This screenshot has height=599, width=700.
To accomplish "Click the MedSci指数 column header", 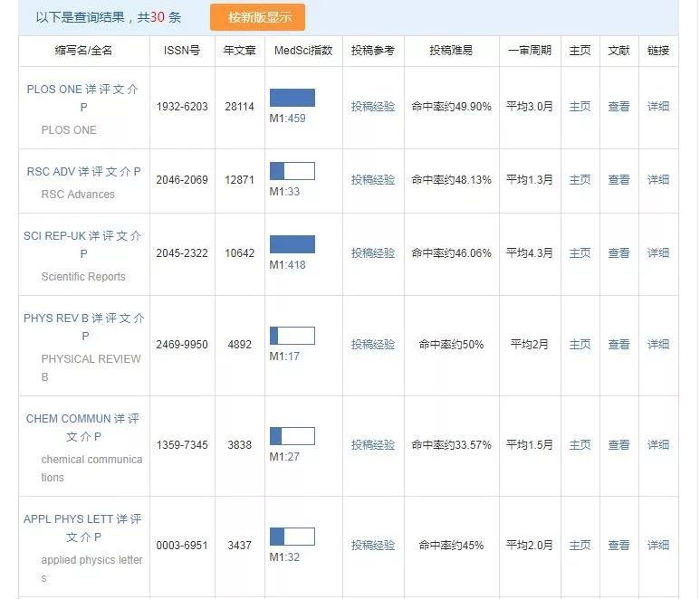I will coord(303,51).
